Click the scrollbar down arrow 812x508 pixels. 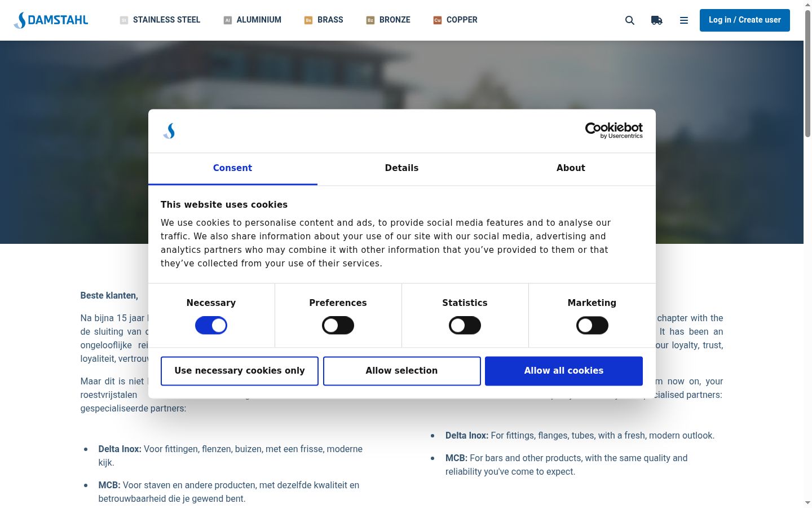point(807,502)
